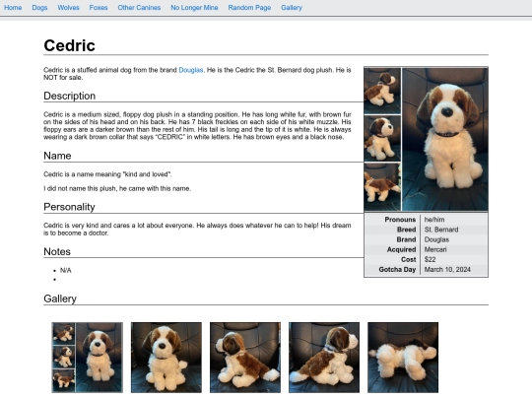Viewport: 532px width, 399px height.
Task: Click the Notes section heading
Action: (57, 252)
